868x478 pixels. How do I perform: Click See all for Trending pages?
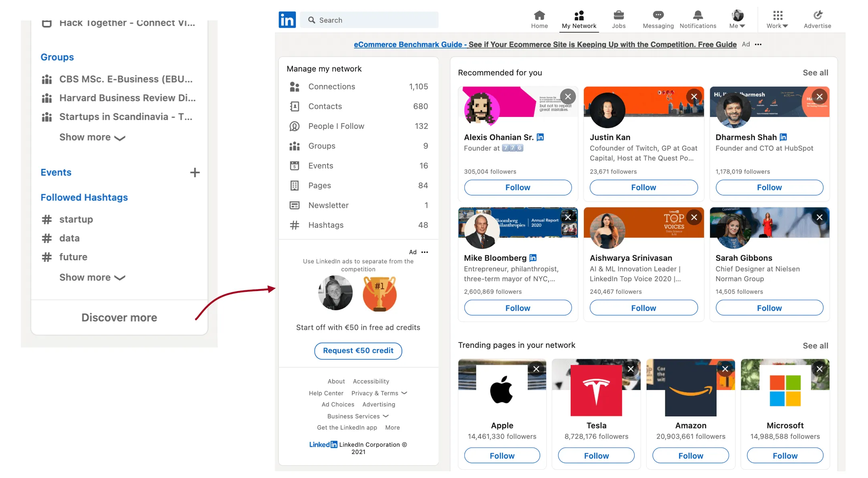[815, 346]
